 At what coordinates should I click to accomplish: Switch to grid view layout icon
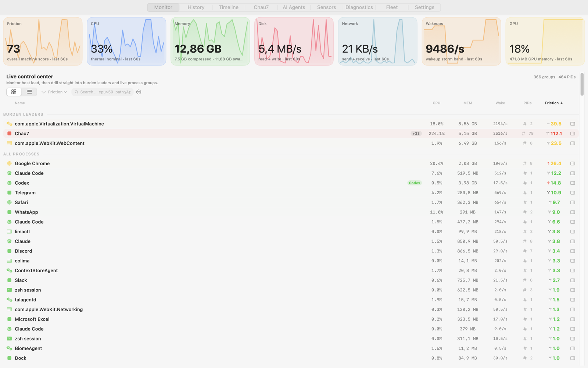pyautogui.click(x=14, y=92)
